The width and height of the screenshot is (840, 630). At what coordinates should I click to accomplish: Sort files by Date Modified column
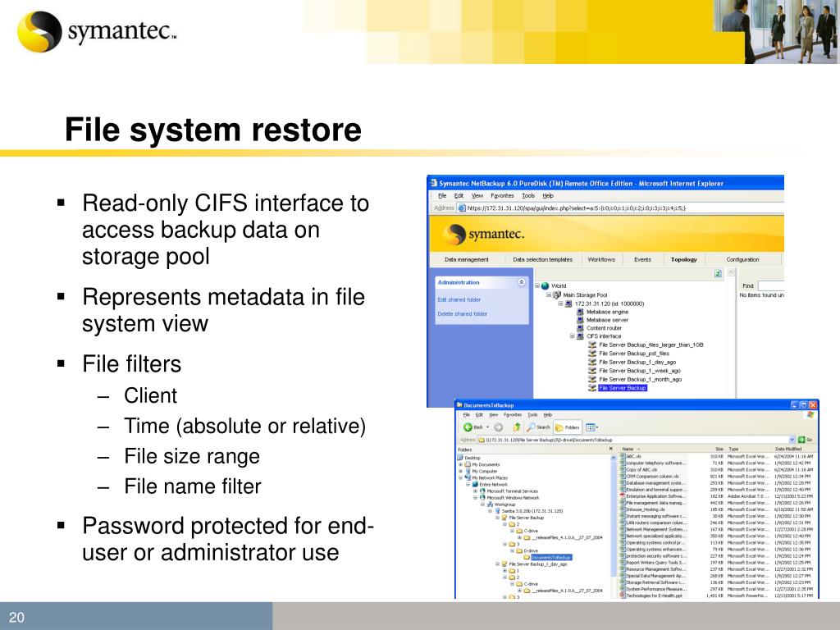point(788,449)
